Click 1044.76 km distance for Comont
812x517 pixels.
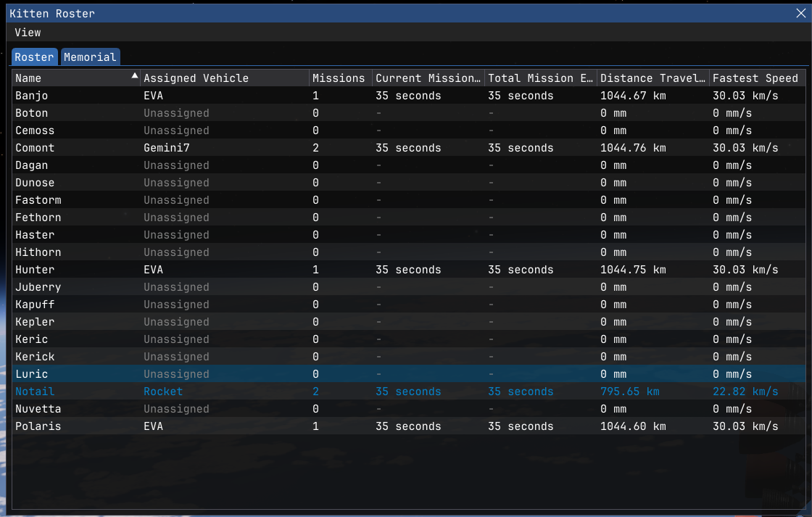(633, 148)
